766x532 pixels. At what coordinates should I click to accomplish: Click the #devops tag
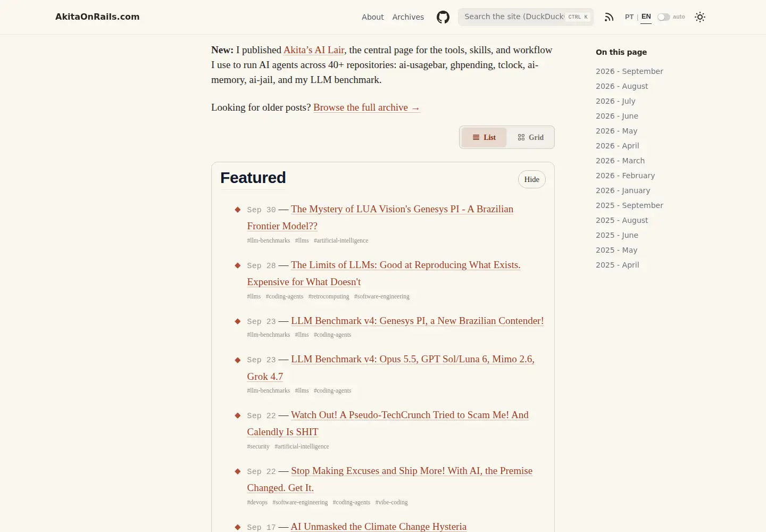[x=257, y=502]
